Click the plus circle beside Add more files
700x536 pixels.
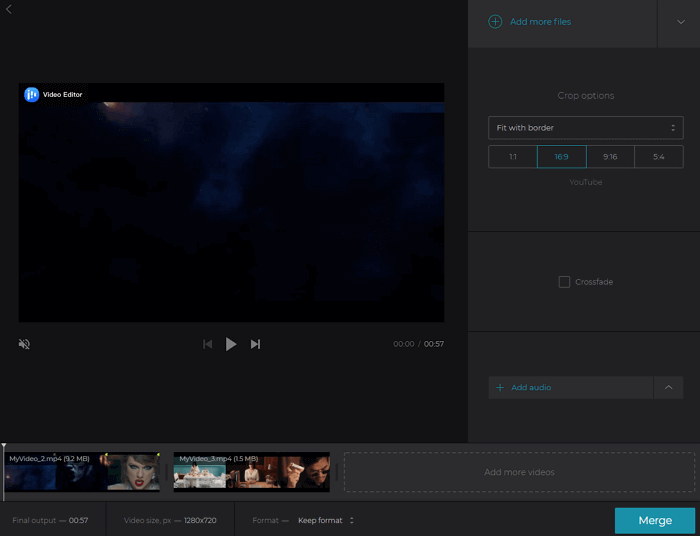[x=495, y=21]
